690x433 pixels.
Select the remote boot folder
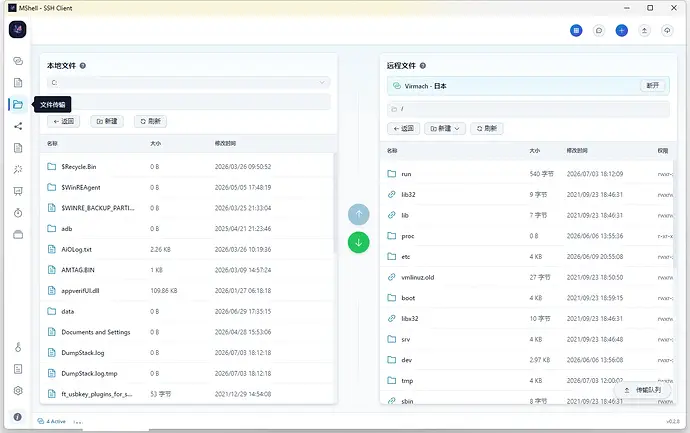tap(527, 298)
